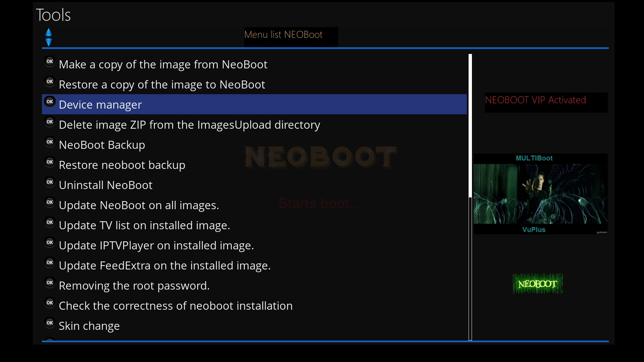
Task: Open the Update TV list menu entry
Action: click(144, 225)
